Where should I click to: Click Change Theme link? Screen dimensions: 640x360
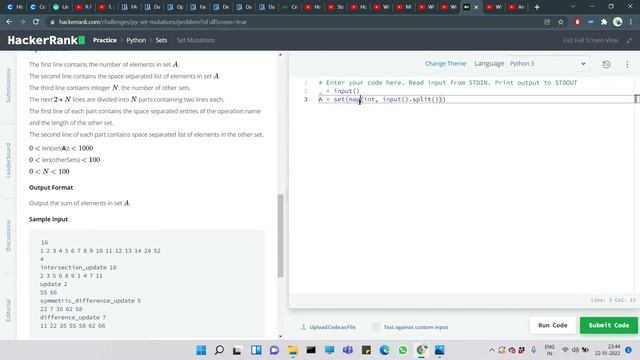point(445,64)
